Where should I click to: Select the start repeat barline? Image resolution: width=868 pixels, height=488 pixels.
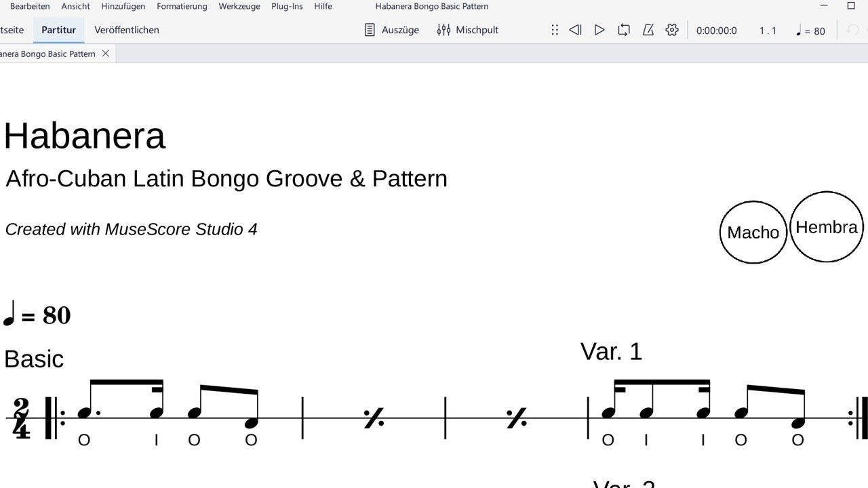pos(55,418)
